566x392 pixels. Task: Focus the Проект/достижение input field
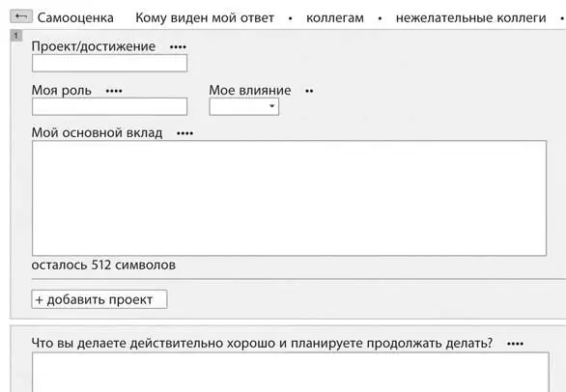110,63
